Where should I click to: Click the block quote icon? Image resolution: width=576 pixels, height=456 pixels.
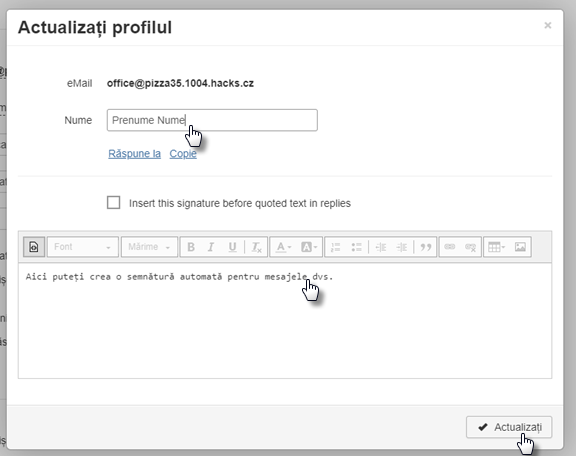coord(426,247)
